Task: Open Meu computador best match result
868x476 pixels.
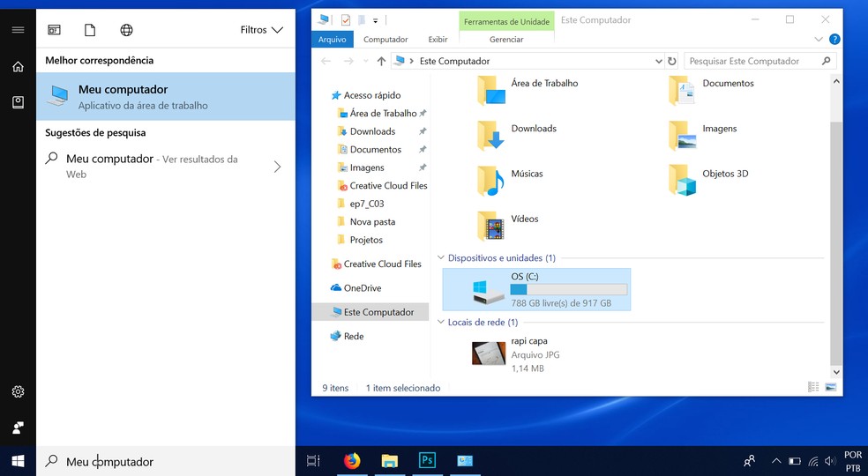Action: [x=166, y=96]
